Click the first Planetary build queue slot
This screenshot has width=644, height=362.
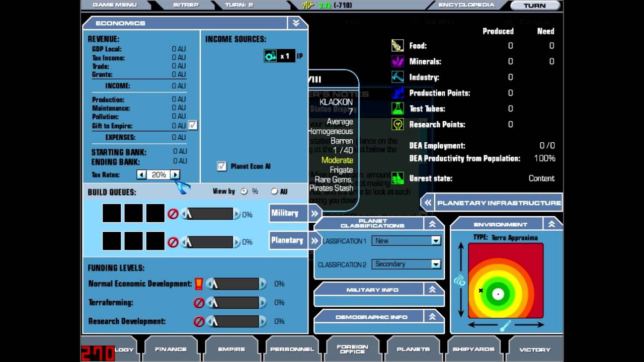112,241
